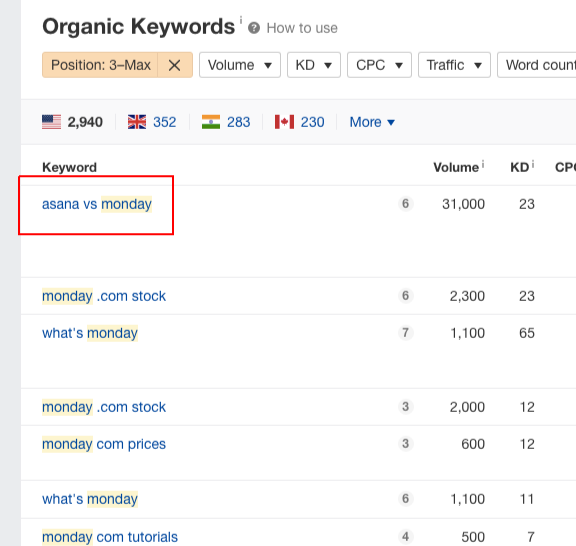Open what's monday keyword with KD 11

click(90, 499)
